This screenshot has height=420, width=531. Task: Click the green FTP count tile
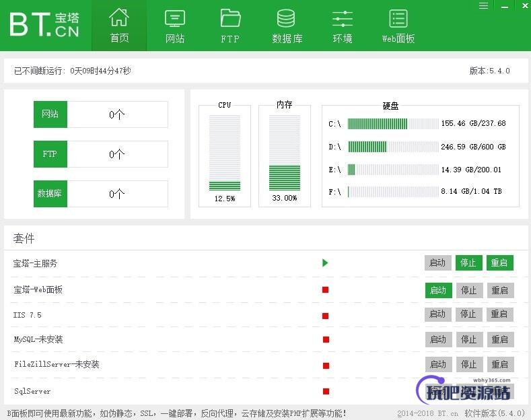[50, 153]
